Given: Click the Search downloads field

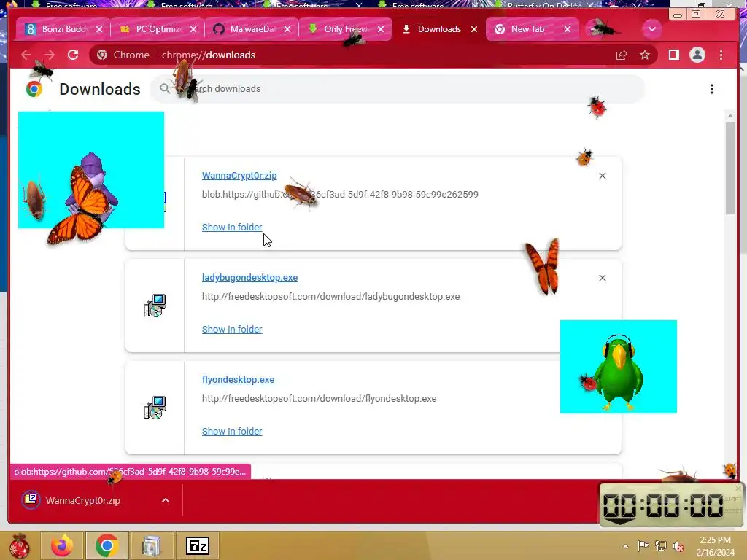Looking at the screenshot, I should 398,88.
